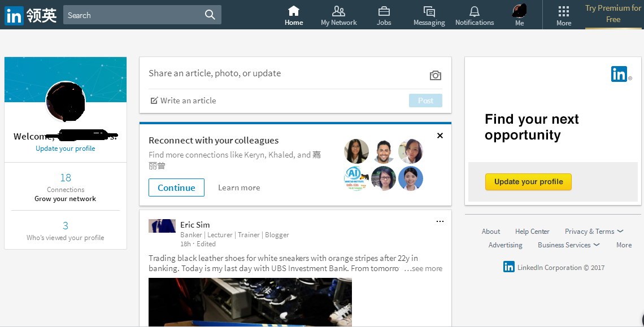
Task: Open Messaging
Action: tap(429, 16)
